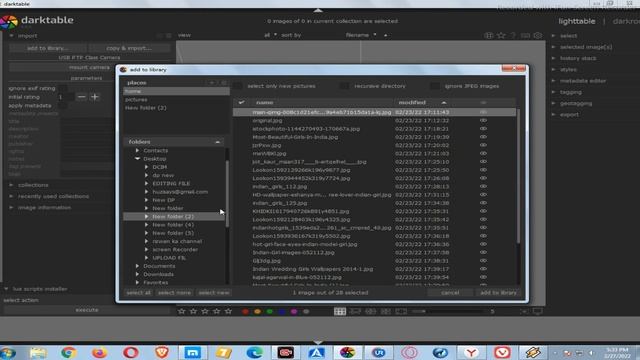
Task: Open Windows Explorer folder in taskbar
Action: (x=38, y=352)
